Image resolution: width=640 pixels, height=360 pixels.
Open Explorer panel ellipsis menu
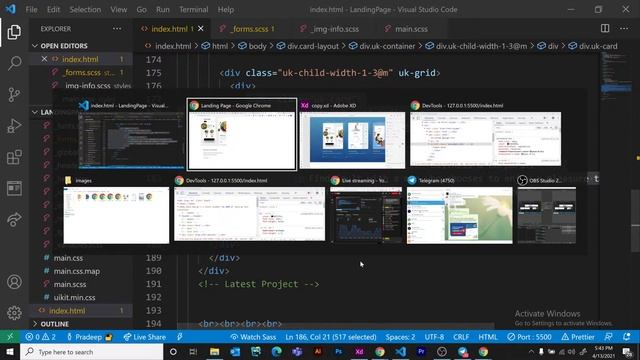(x=117, y=29)
